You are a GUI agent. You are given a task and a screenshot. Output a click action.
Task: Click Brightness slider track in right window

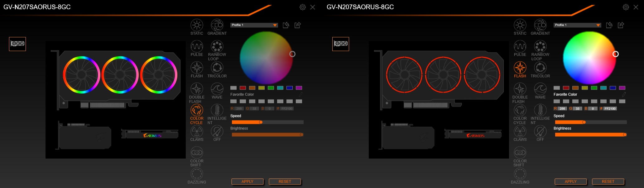tap(591, 135)
